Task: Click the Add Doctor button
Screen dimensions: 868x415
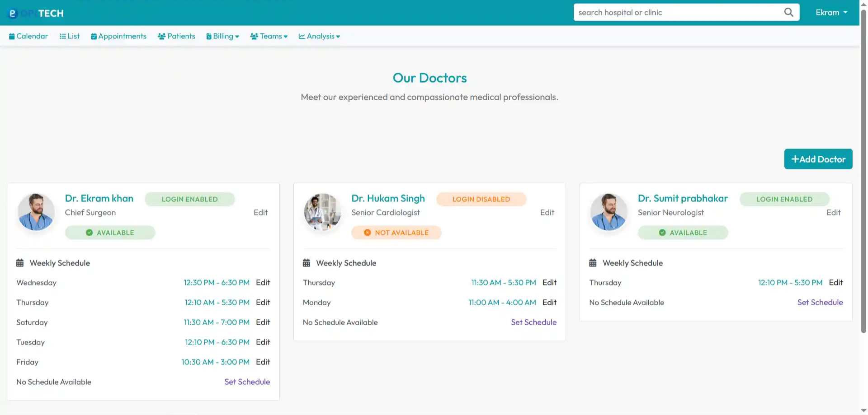Action: click(818, 159)
